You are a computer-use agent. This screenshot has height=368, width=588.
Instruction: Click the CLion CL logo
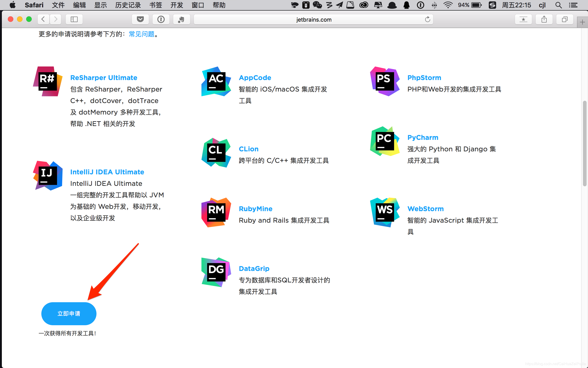tap(216, 152)
